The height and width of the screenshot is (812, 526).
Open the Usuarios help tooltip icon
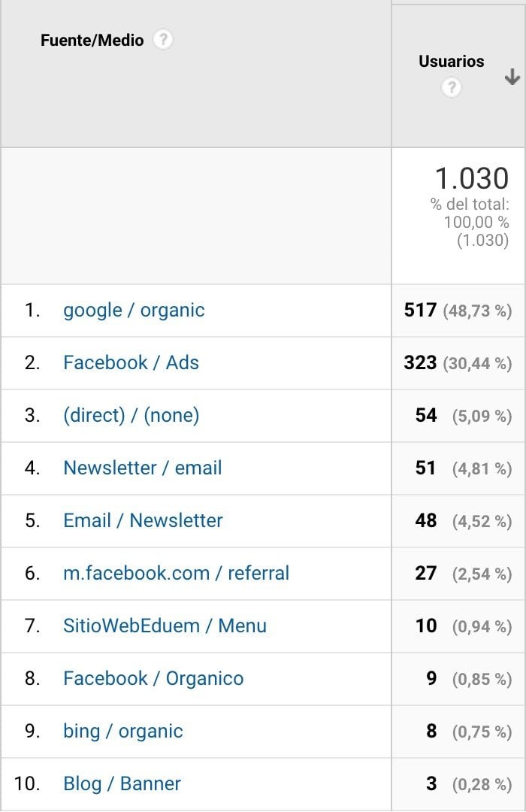451,88
